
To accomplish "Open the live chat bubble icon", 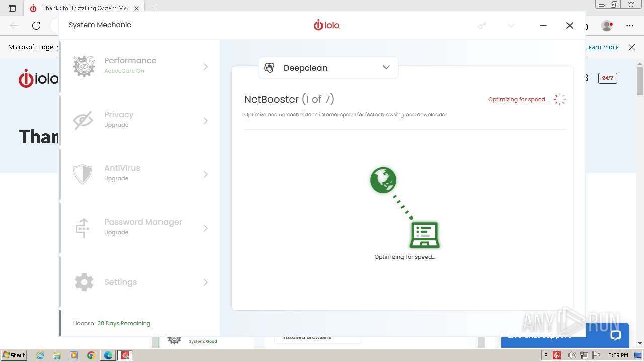I will click(616, 335).
